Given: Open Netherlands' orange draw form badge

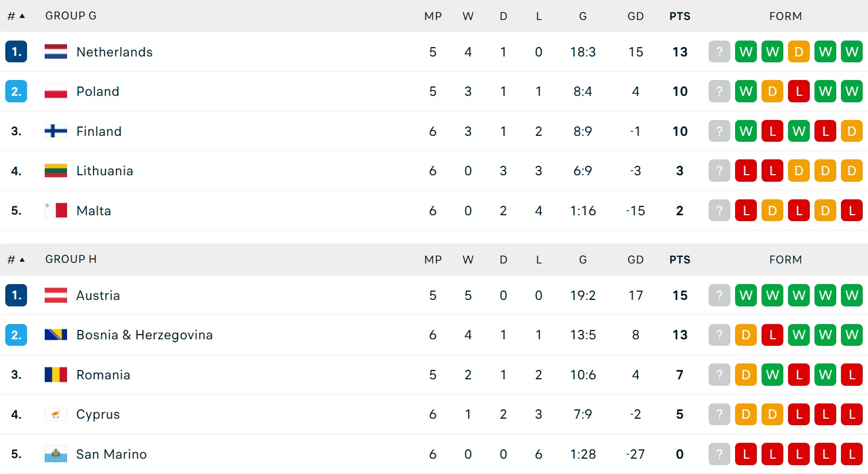Looking at the screenshot, I should [x=799, y=52].
